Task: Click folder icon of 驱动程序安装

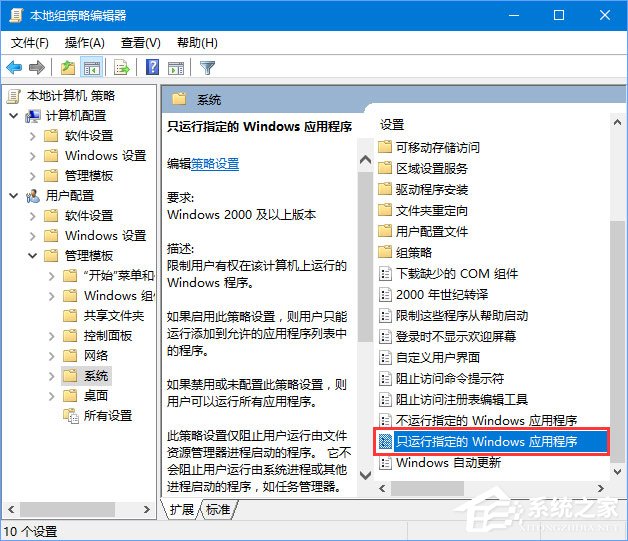Action: [385, 189]
